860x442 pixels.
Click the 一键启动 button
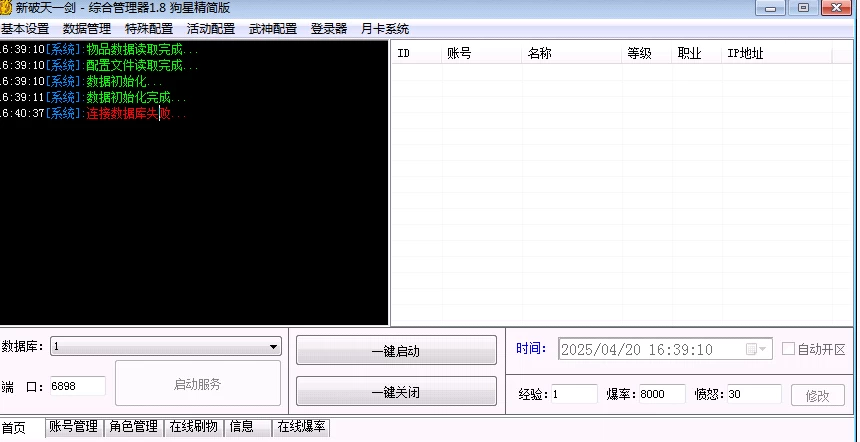(x=396, y=350)
